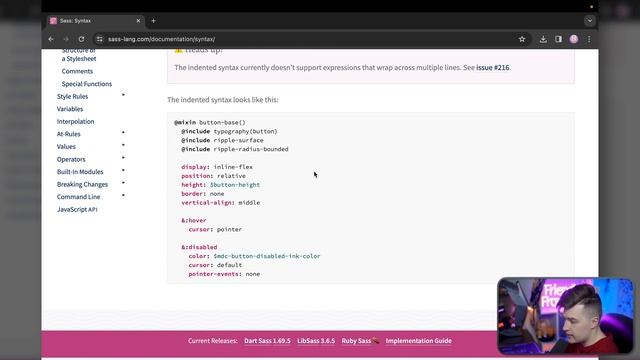Viewport: 640px width, 360px height.
Task: Click the 'pointer-events: none' code line
Action: point(224,274)
